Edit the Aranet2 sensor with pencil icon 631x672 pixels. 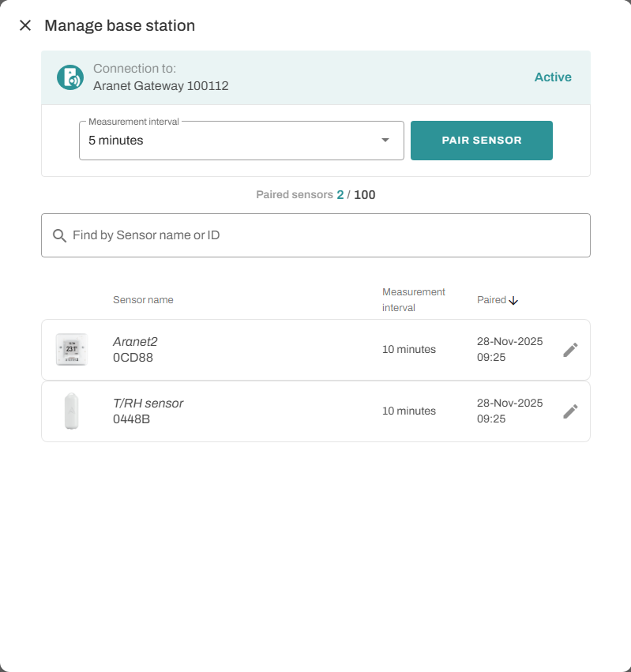click(x=570, y=350)
